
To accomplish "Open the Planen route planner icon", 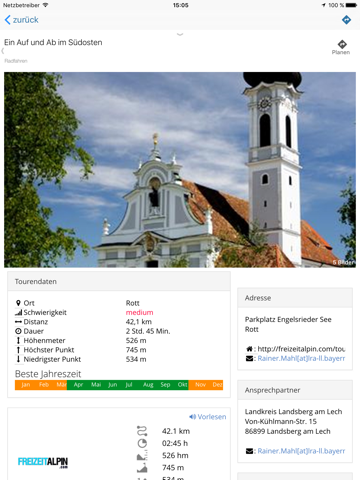I will point(341,47).
